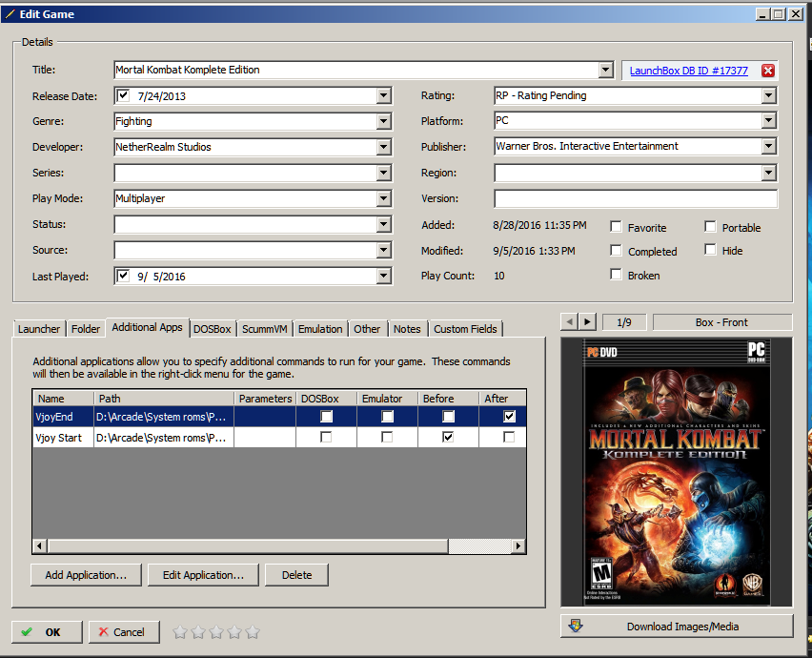The height and width of the screenshot is (658, 812).
Task: Expand the Genre dropdown
Action: coord(383,121)
